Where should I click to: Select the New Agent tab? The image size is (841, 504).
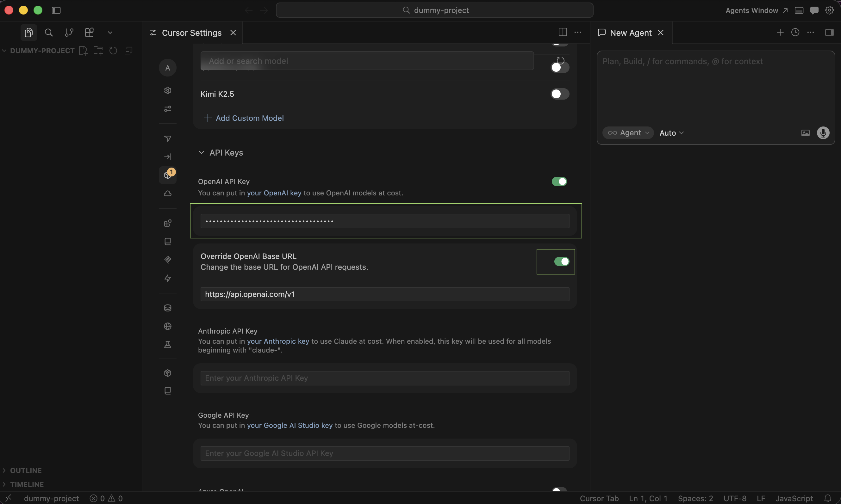[631, 33]
